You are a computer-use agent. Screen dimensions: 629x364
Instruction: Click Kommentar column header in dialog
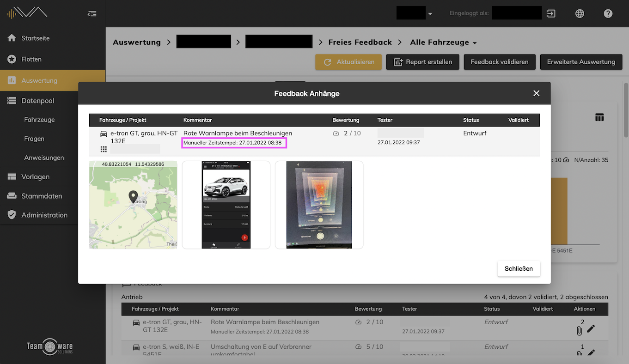click(x=197, y=120)
